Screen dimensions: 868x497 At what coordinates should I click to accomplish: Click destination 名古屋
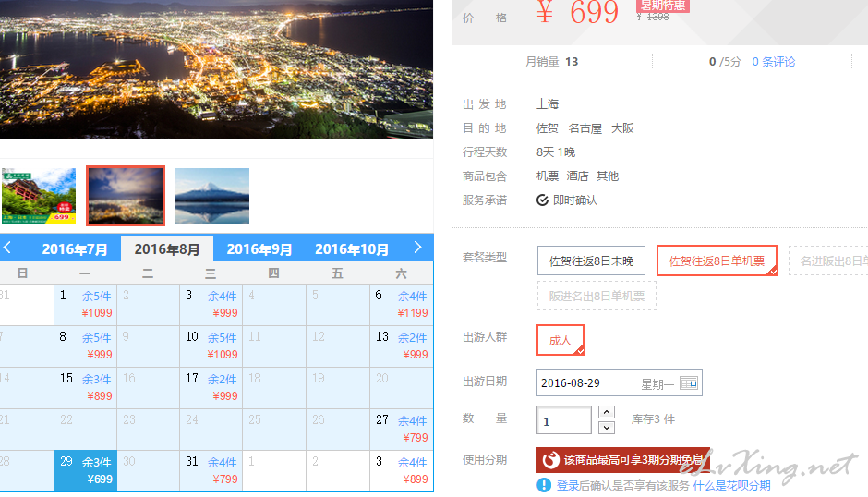pyautogui.click(x=585, y=128)
